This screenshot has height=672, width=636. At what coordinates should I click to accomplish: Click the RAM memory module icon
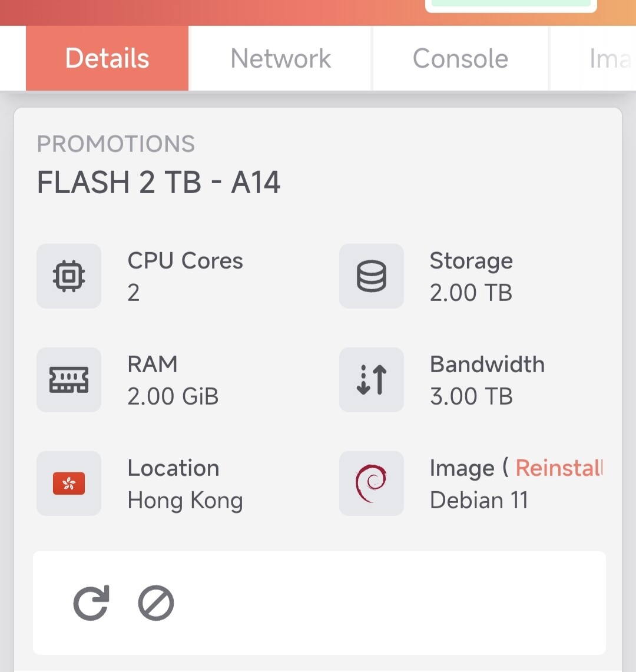69,380
